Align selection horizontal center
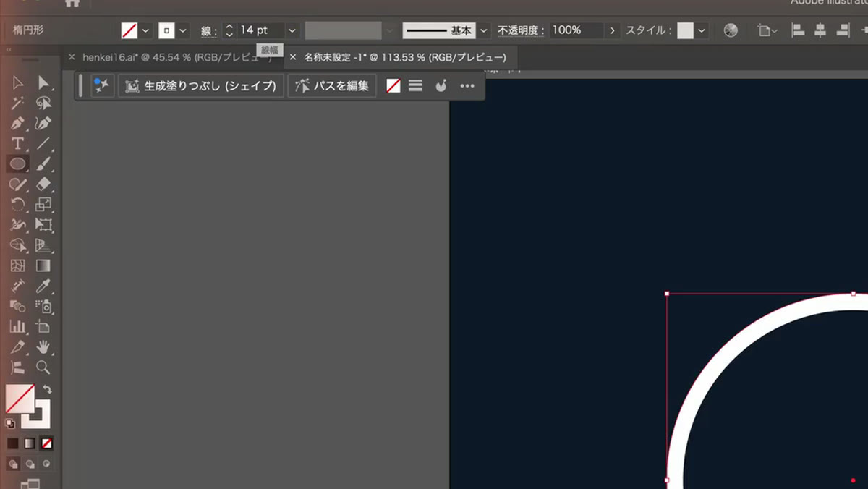The height and width of the screenshot is (489, 868). tap(820, 30)
